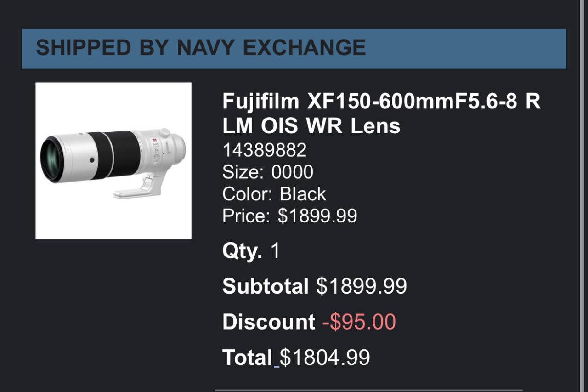Click the Qty. label
The width and height of the screenshot is (588, 392).
pyautogui.click(x=242, y=251)
